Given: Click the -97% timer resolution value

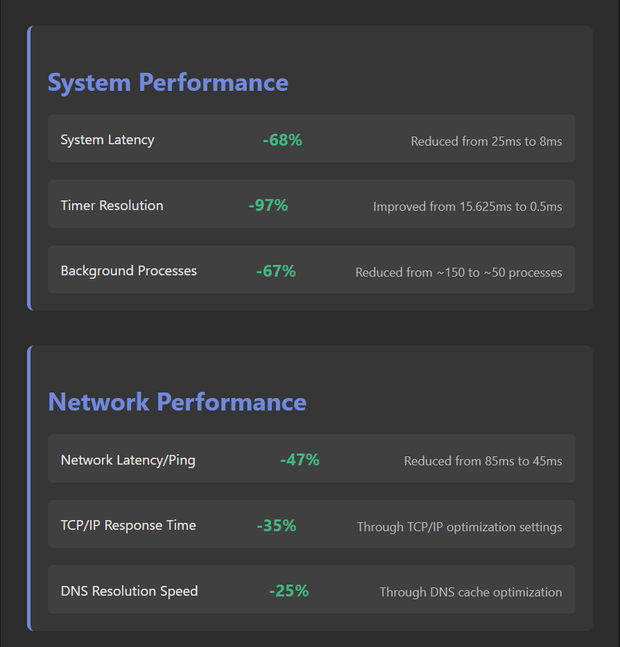Looking at the screenshot, I should point(268,205).
